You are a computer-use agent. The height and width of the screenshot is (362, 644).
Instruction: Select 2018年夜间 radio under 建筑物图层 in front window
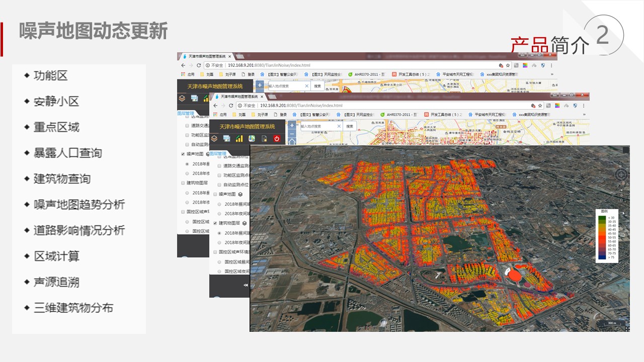pyautogui.click(x=219, y=242)
